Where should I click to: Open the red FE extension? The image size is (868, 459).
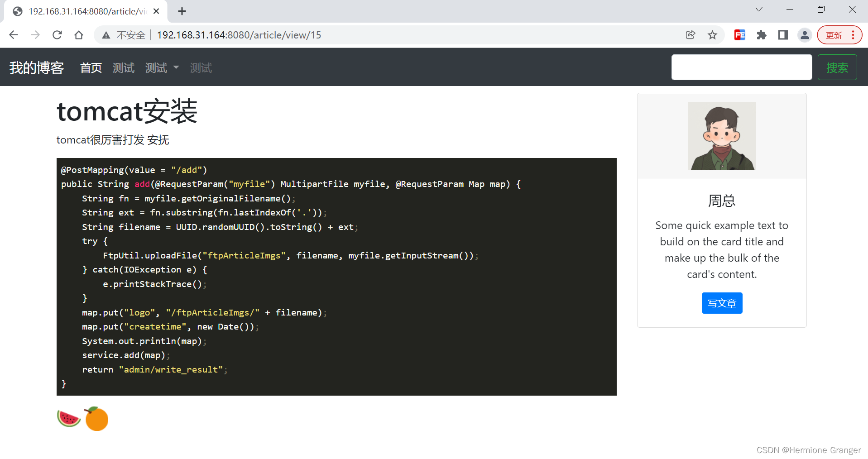coord(740,35)
